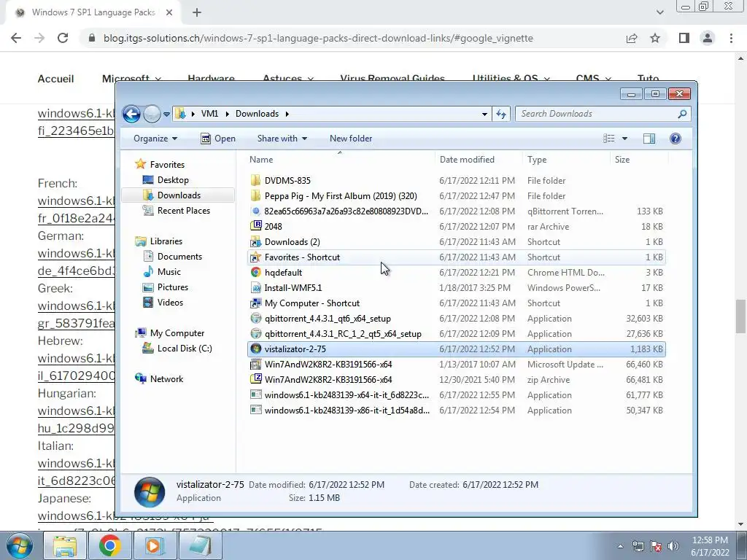Select qbittorrent_4.4.3.1_qt6_x64_setup file

[x=457, y=319]
